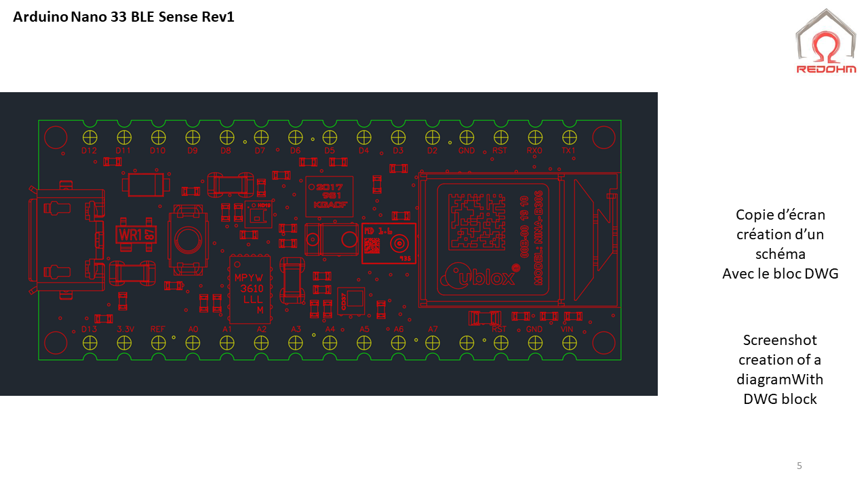Click the D9 pin label
The image size is (868, 488).
193,150
